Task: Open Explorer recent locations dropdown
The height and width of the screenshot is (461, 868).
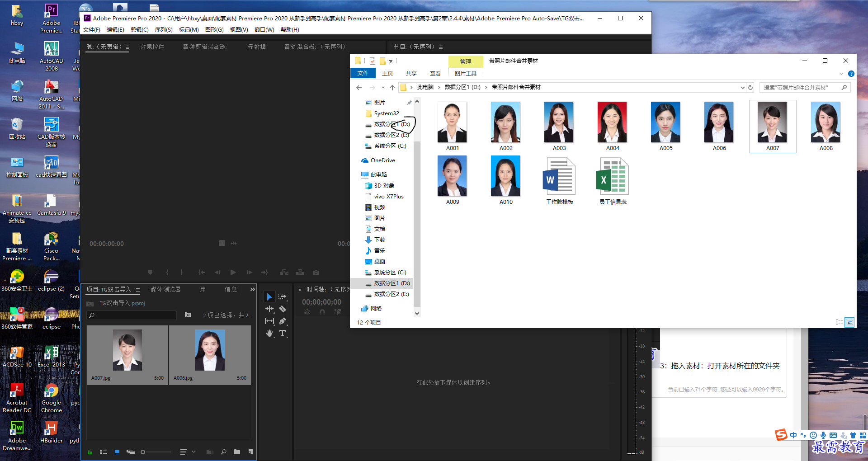Action: pos(382,87)
